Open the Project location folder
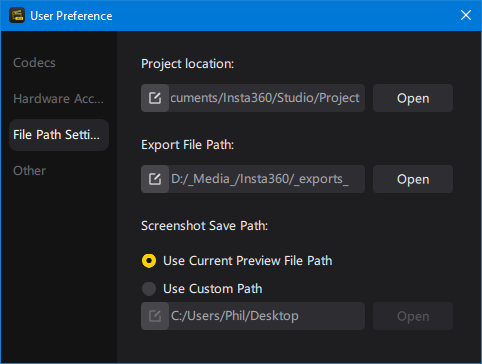Image resolution: width=482 pixels, height=364 pixels. coord(413,98)
